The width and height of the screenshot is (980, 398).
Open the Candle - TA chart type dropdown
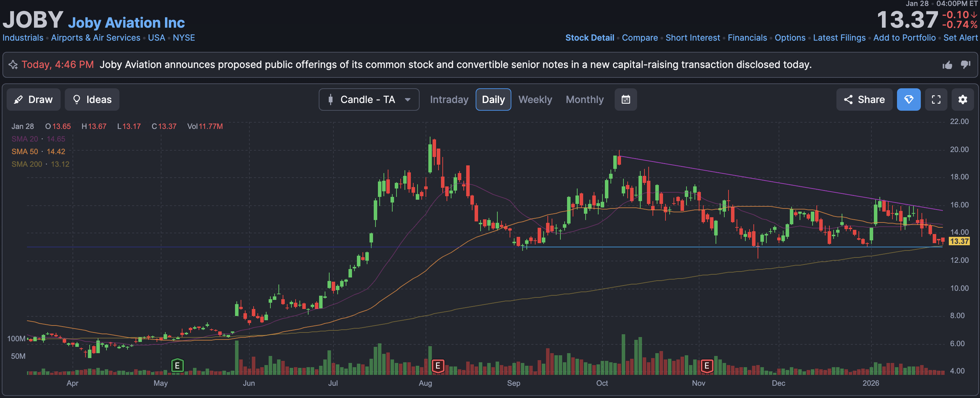click(x=369, y=100)
